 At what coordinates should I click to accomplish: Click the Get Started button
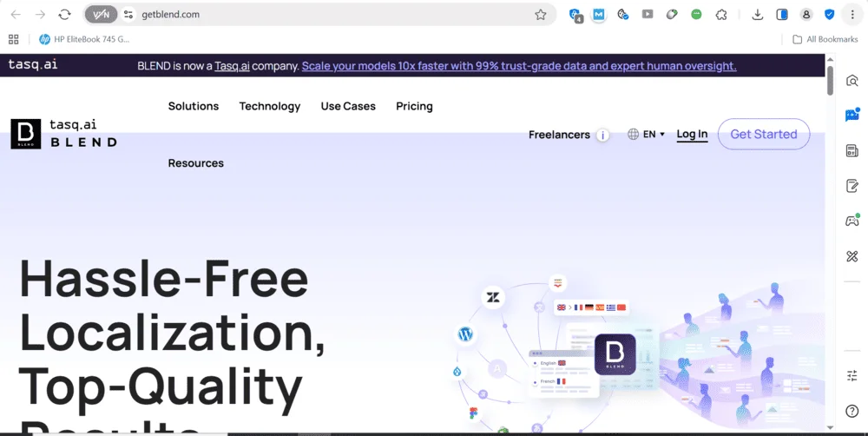point(764,134)
